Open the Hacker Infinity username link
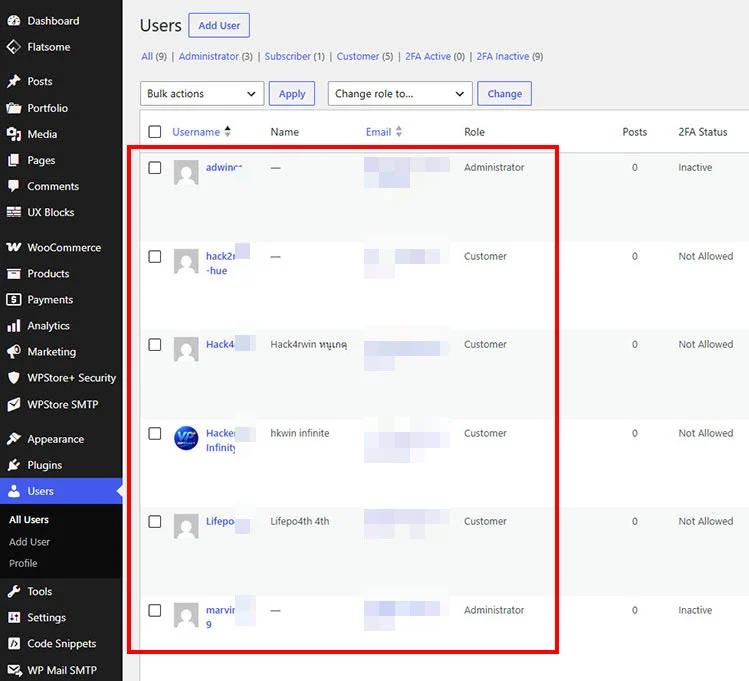 point(220,440)
